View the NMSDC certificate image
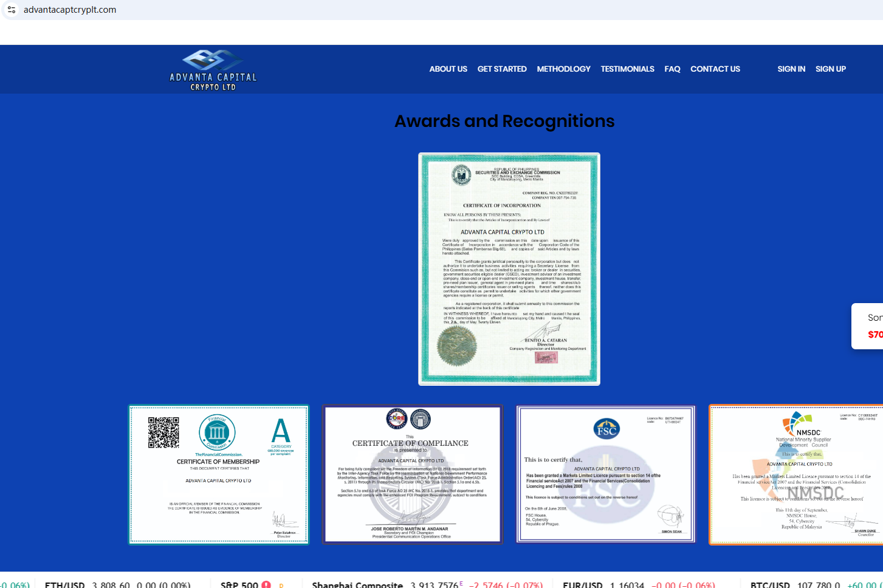The image size is (883, 588). coord(796,474)
